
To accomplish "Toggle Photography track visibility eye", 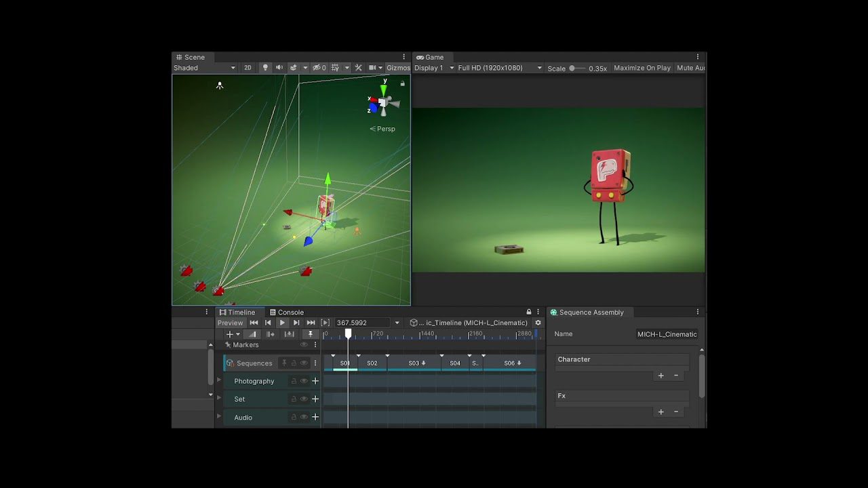I will point(304,381).
